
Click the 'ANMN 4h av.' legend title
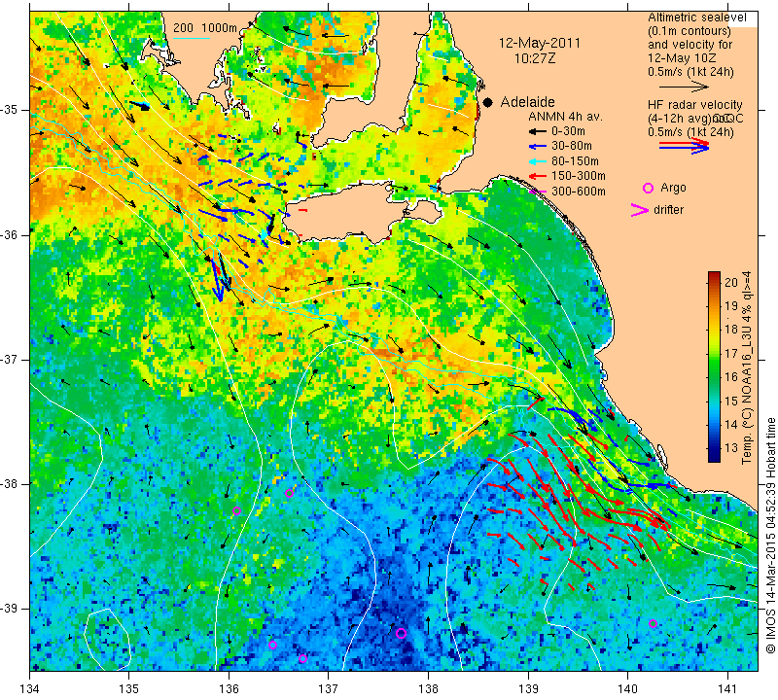point(565,117)
